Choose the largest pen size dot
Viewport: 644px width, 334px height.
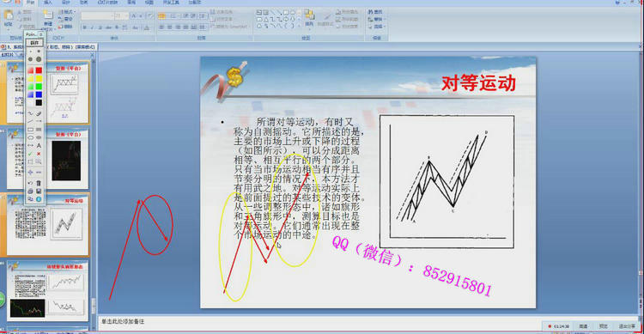click(x=39, y=59)
